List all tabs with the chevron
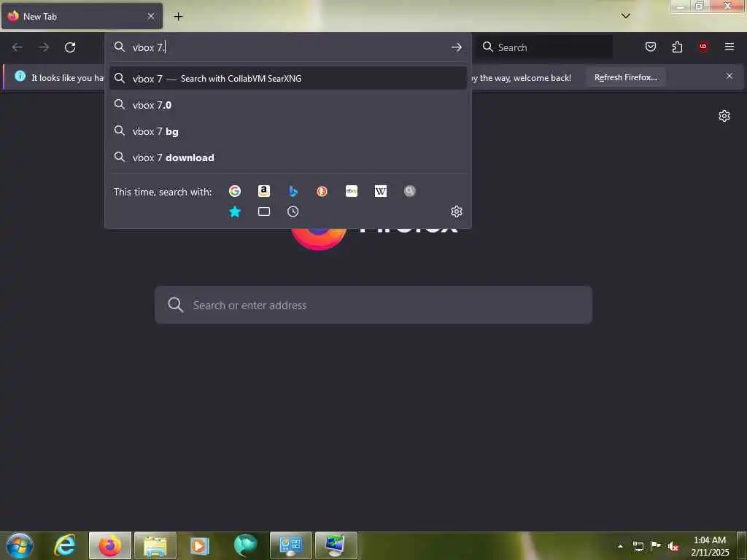The height and width of the screenshot is (560, 747). tap(626, 16)
